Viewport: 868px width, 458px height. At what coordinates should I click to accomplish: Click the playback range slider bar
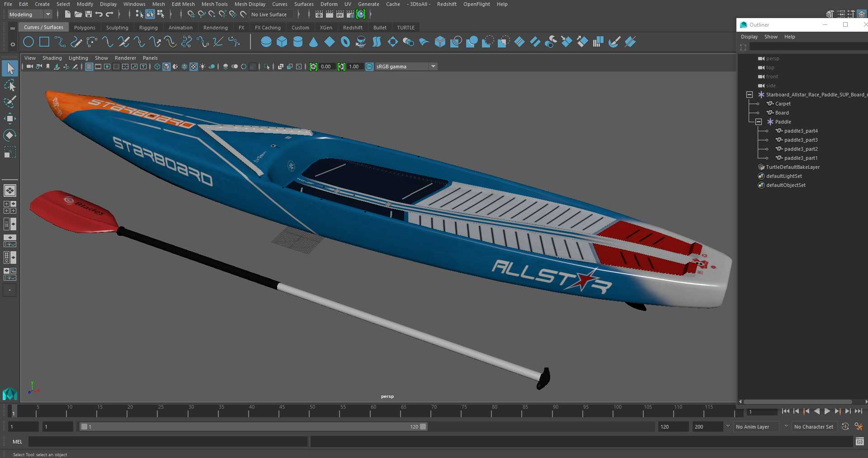253,427
